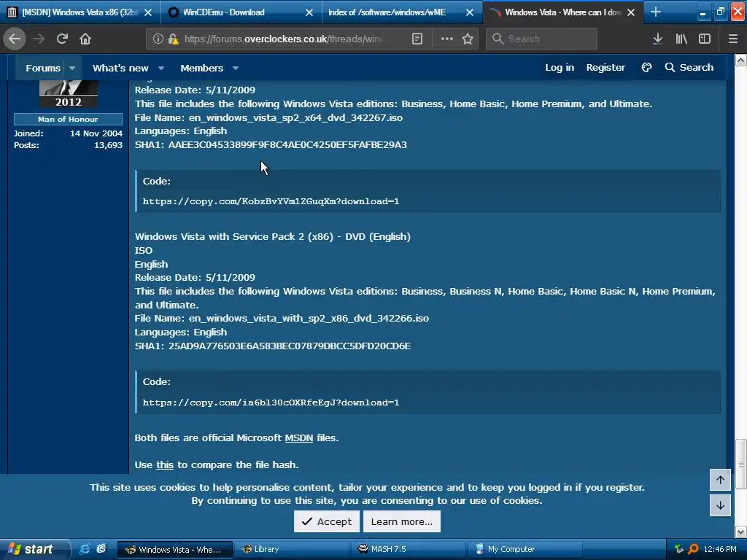747x560 pixels.
Task: Click the SHA1 25AD9A776503 hash text
Action: point(289,346)
